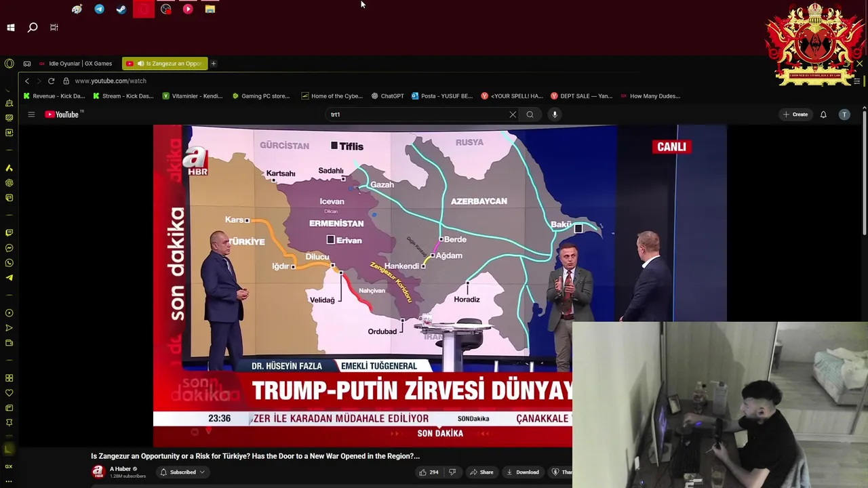Open YouTube account avatar menu

(844, 115)
